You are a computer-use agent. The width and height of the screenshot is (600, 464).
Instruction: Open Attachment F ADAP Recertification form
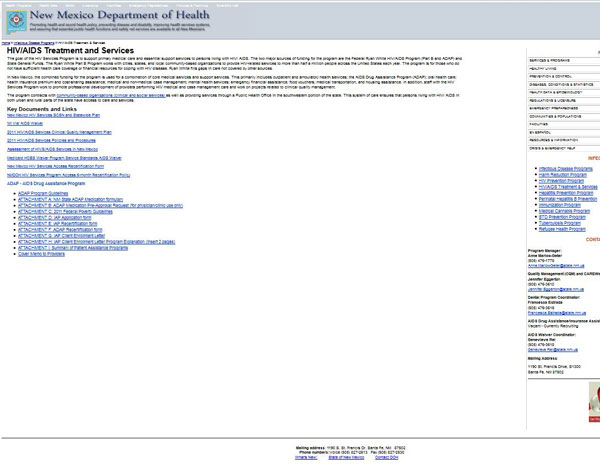pyautogui.click(x=60, y=230)
